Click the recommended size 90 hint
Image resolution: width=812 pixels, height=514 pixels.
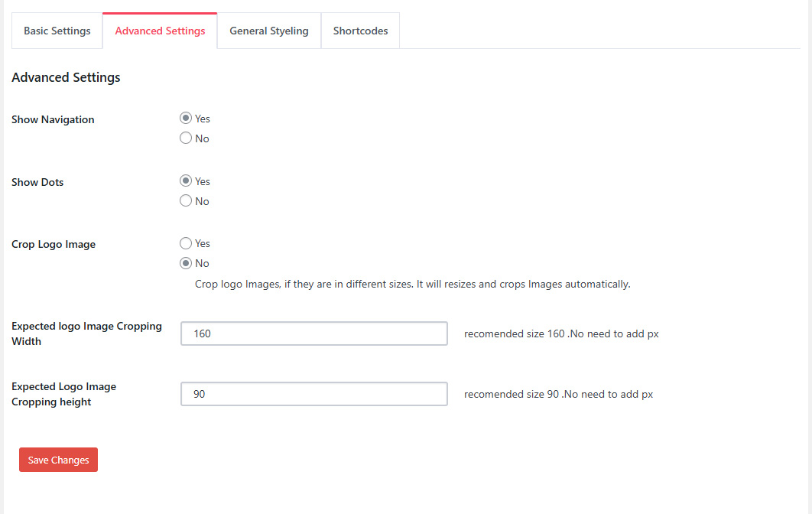(558, 395)
